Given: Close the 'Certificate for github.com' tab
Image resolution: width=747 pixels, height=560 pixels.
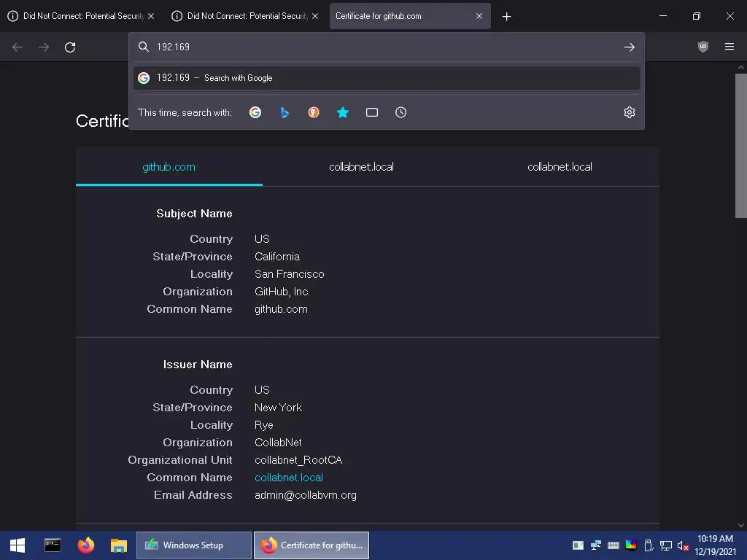Looking at the screenshot, I should coord(479,16).
